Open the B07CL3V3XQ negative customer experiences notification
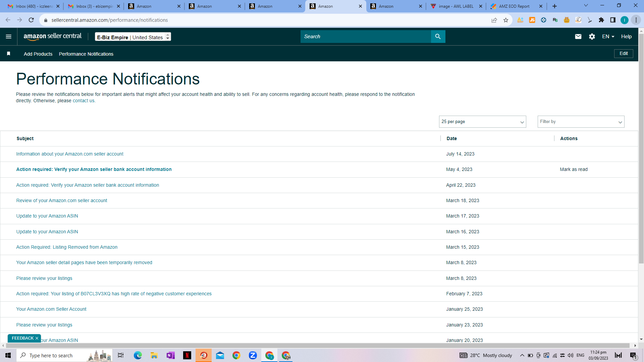 coord(114,294)
